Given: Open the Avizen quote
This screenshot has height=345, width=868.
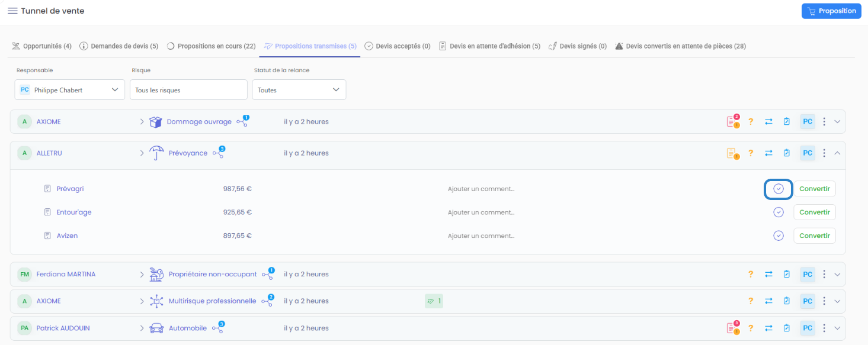Looking at the screenshot, I should [67, 236].
